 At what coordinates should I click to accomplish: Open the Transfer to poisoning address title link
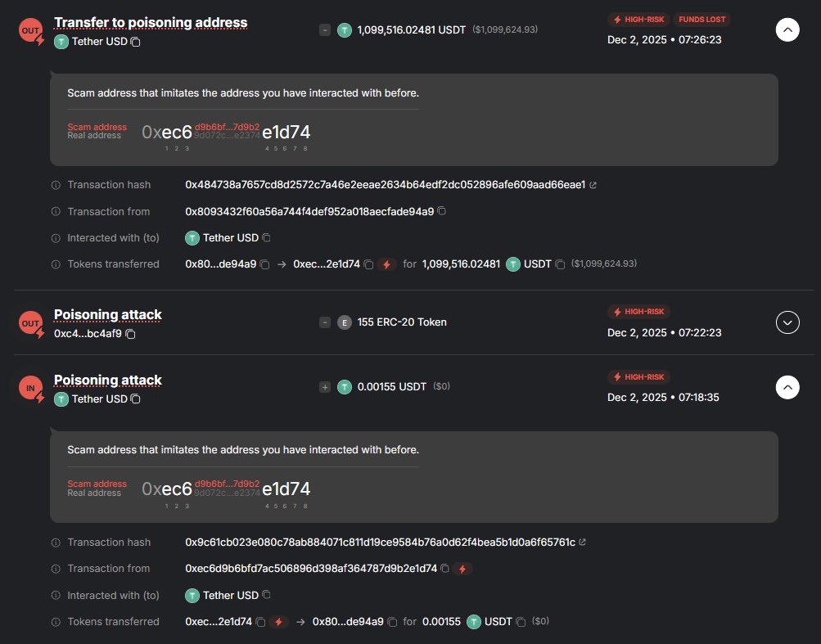(x=150, y=22)
